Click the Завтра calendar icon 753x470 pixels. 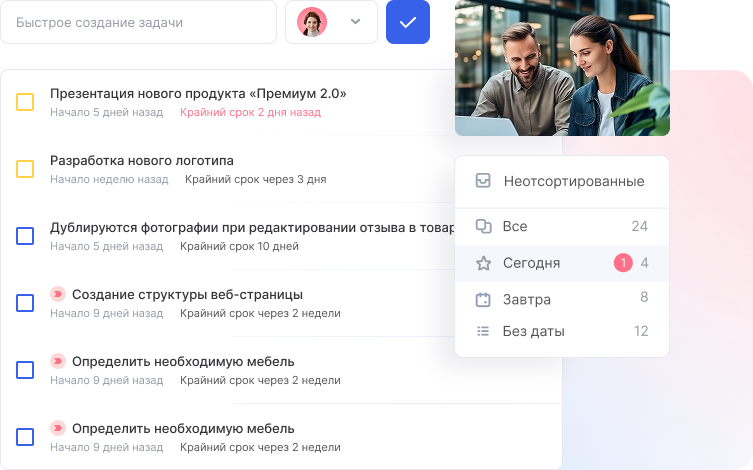[483, 300]
